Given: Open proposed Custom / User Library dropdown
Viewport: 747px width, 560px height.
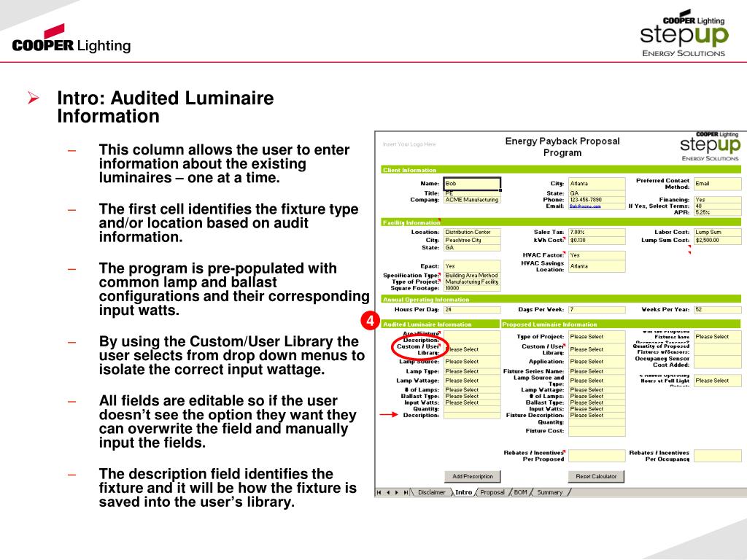Looking at the screenshot, I should coord(597,349).
